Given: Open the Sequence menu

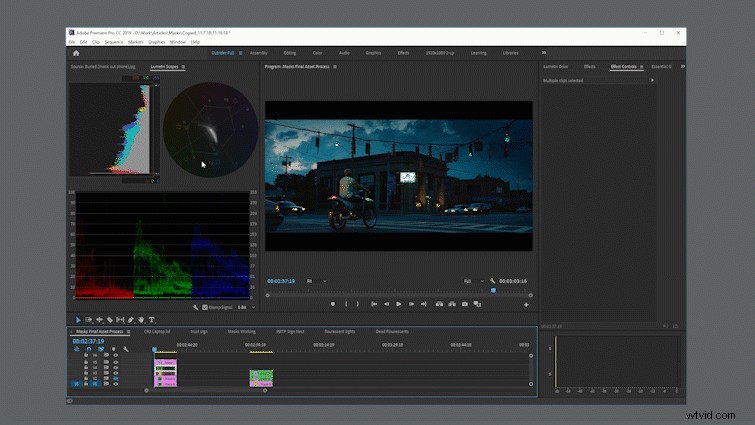Looking at the screenshot, I should pos(114,42).
